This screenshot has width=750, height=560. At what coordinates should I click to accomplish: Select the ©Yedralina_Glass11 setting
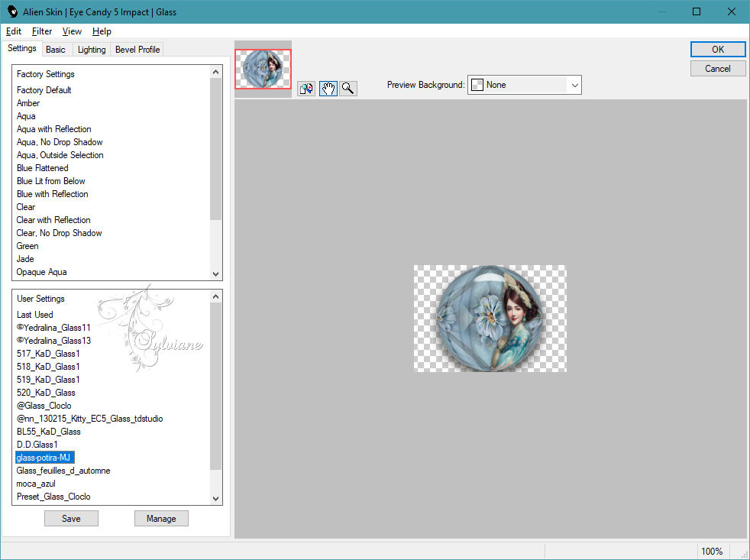point(53,328)
